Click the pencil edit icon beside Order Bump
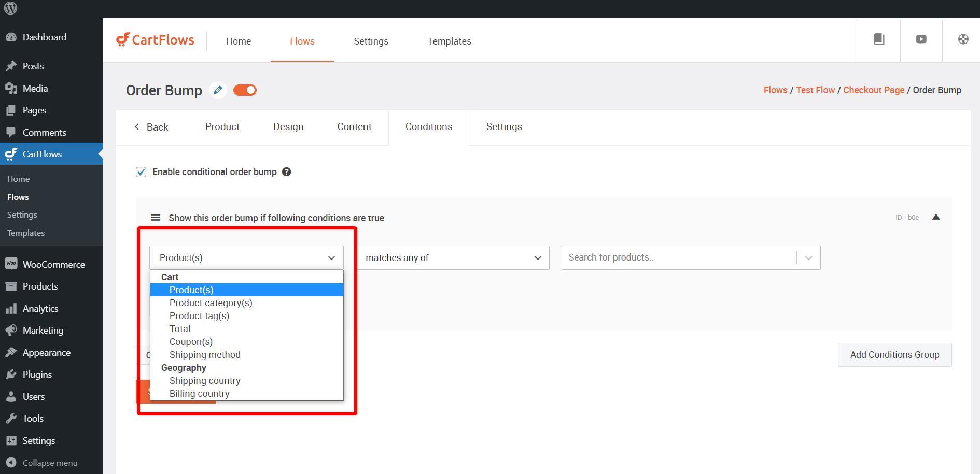Screen dimensions: 980x474 pyautogui.click(x=218, y=90)
